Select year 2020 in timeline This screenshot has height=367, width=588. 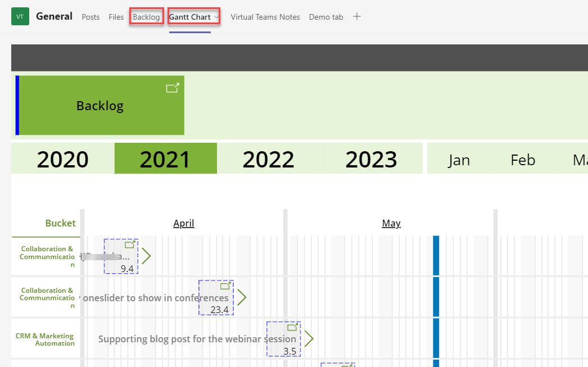click(63, 159)
